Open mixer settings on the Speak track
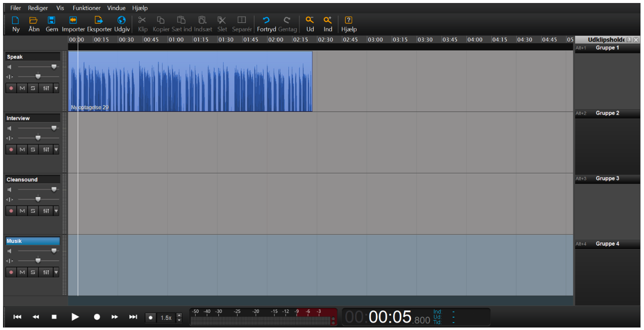This screenshot has width=644, height=330. tap(46, 88)
